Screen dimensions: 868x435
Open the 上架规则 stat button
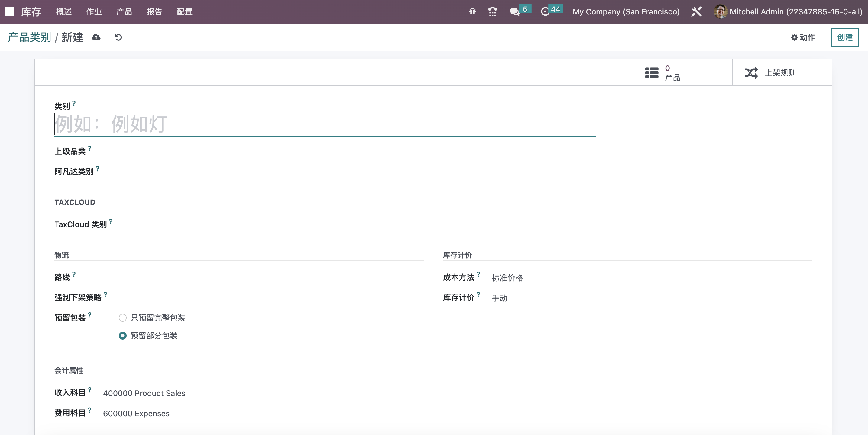[782, 72]
